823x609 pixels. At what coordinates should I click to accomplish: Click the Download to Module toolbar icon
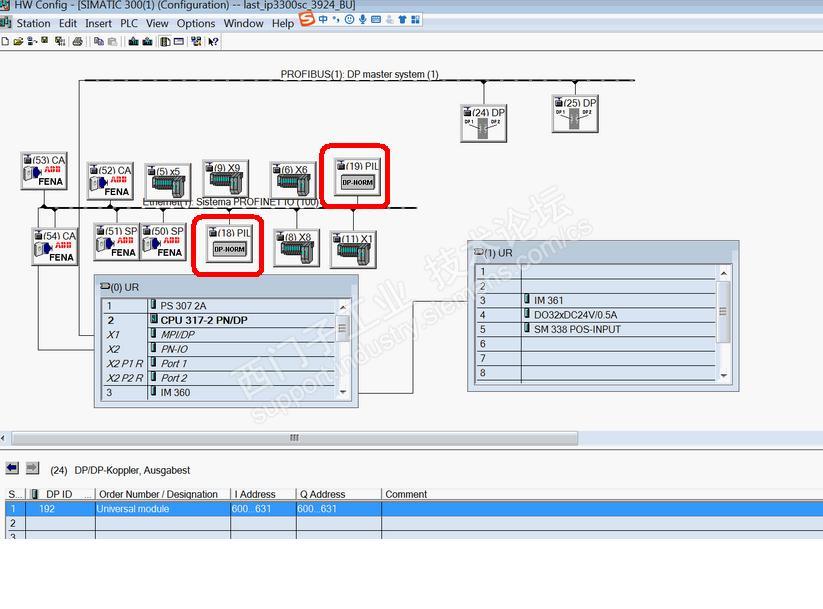coord(134,41)
